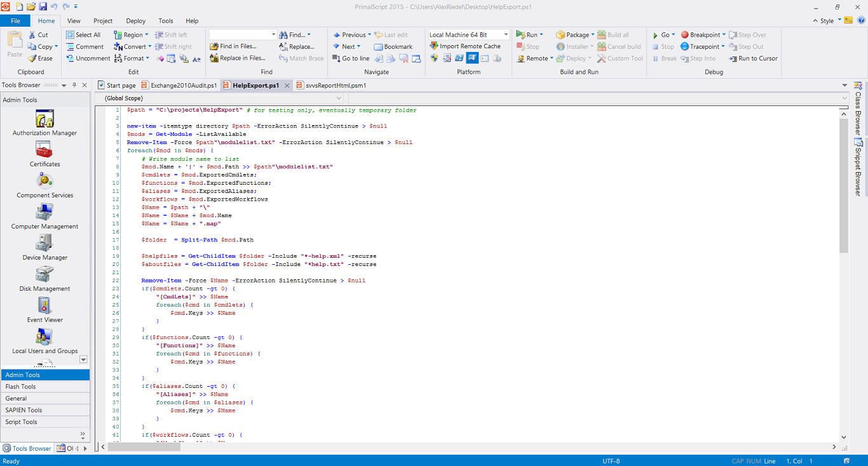
Task: Select the General tools category
Action: tap(45, 398)
